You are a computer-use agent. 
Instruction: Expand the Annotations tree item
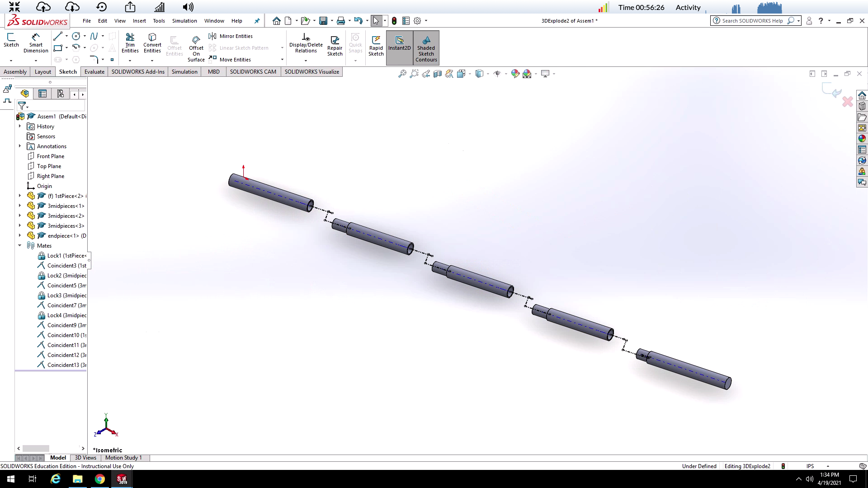[19, 146]
